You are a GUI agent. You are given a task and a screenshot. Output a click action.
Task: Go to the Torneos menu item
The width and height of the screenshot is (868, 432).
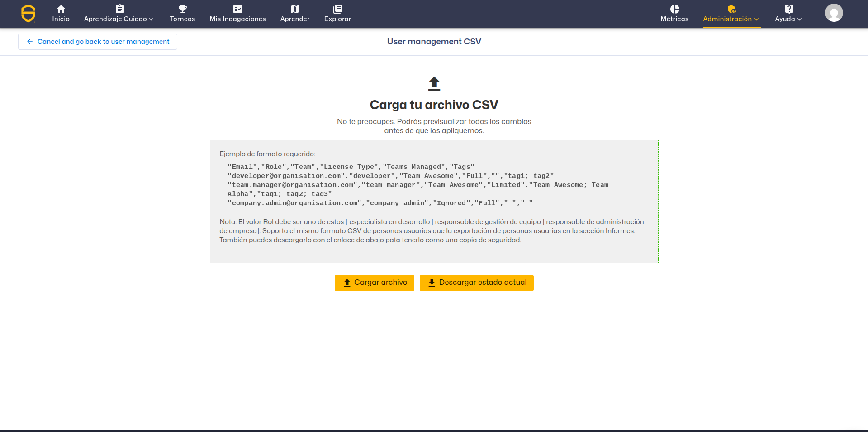[182, 19]
